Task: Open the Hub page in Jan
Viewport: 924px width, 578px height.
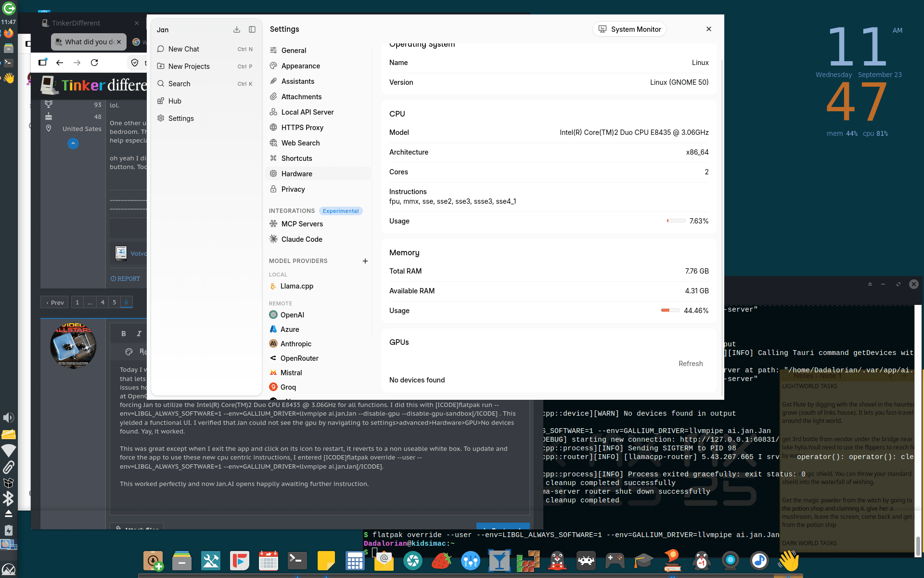Action: [x=206, y=101]
